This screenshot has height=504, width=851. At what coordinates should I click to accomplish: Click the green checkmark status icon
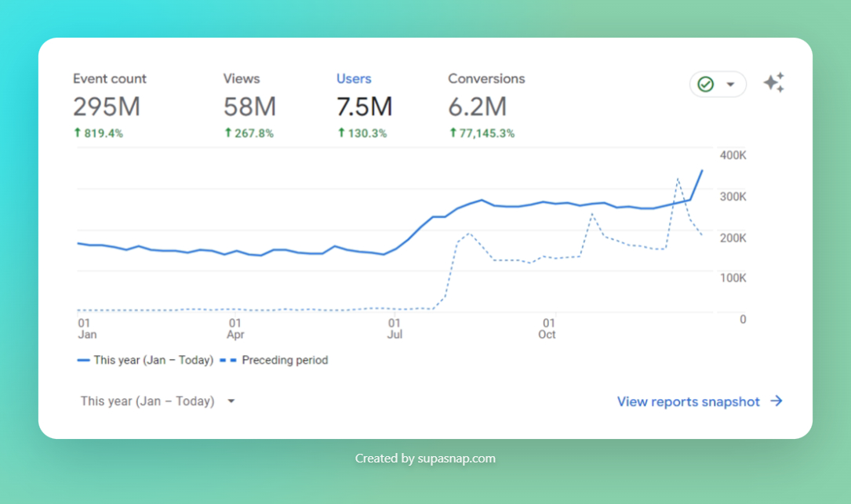tap(705, 84)
